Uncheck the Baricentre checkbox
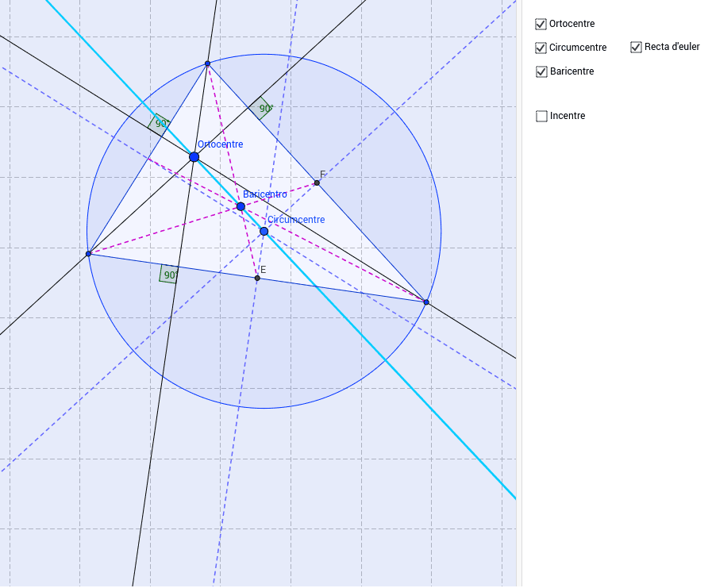The image size is (712, 588). 541,71
